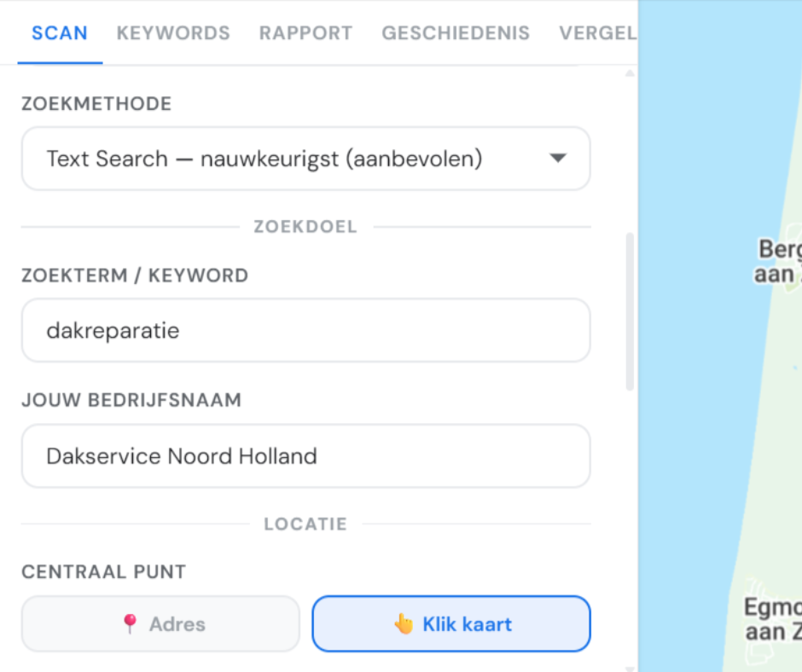Click the settings panel vertical scrollbar thumb
The image size is (802, 672).
[631, 311]
